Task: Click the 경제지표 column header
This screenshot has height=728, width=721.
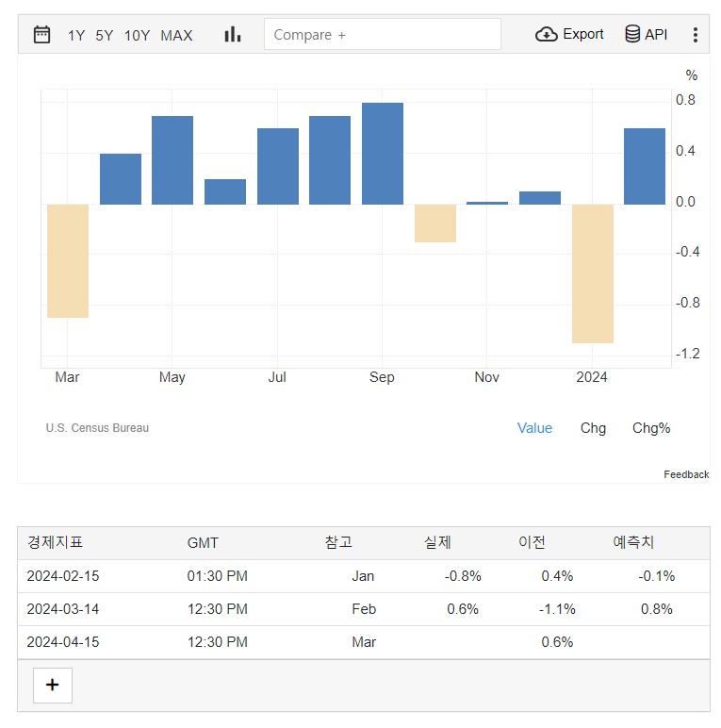Action: point(55,542)
